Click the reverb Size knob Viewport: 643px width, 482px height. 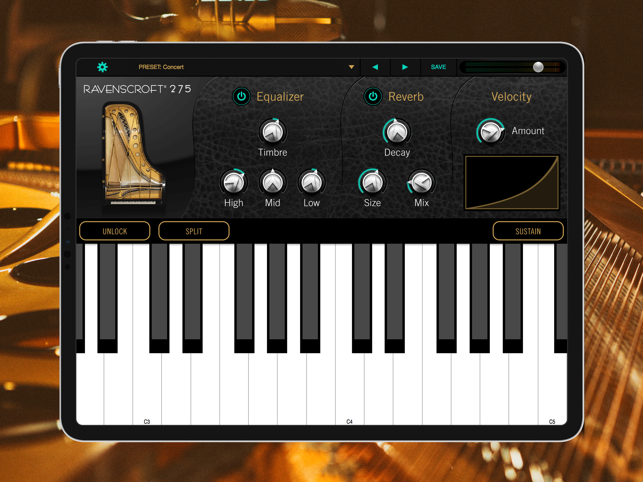[372, 182]
